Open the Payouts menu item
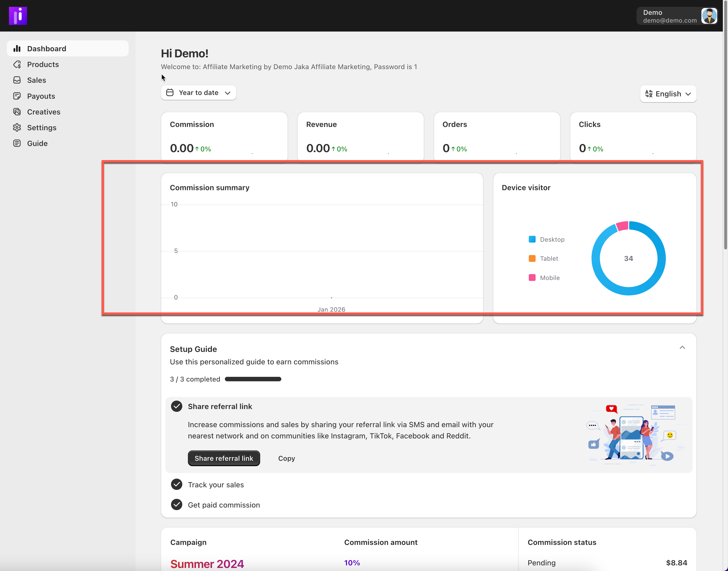Screen dimensions: 728x571 (41, 96)
